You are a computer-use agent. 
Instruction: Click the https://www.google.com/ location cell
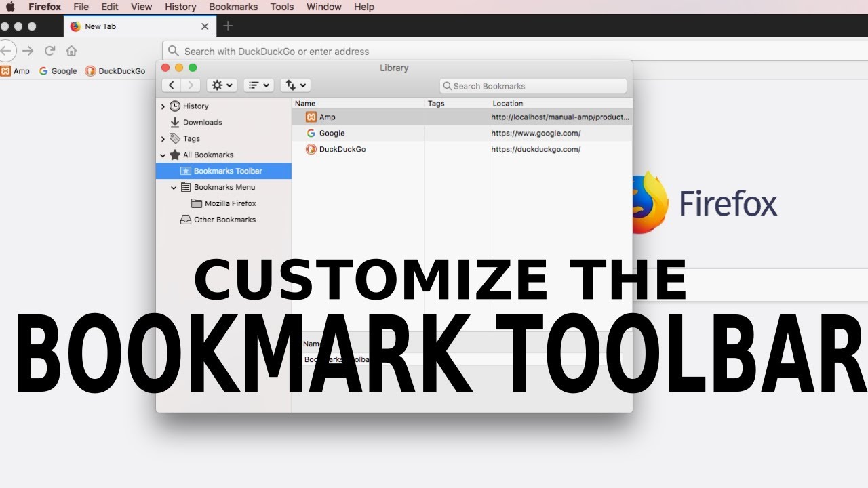pos(536,134)
